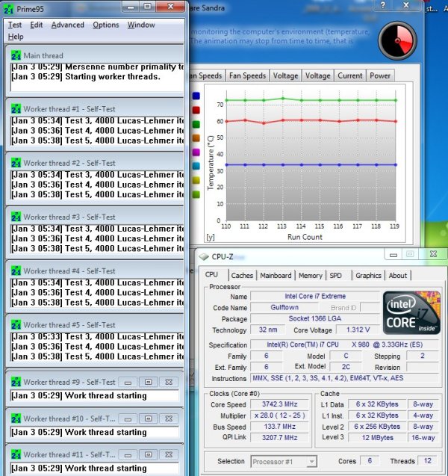Close the Worker thread #11 sub-window
448x476 pixels.
(169, 455)
